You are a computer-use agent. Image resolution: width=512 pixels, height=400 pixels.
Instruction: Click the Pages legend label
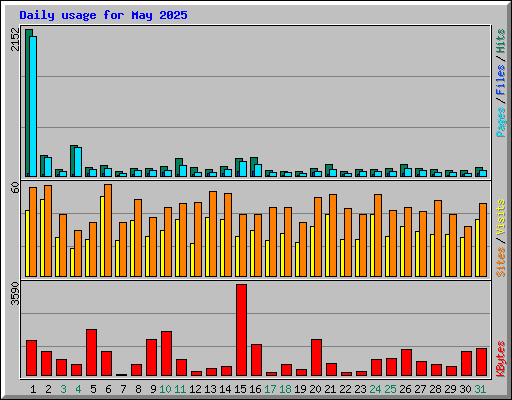tap(501, 122)
